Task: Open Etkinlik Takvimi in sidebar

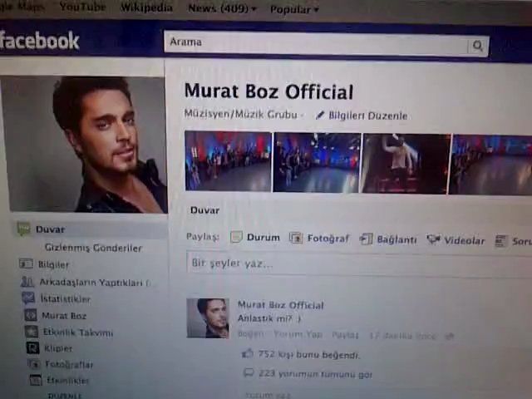Action: [78, 332]
